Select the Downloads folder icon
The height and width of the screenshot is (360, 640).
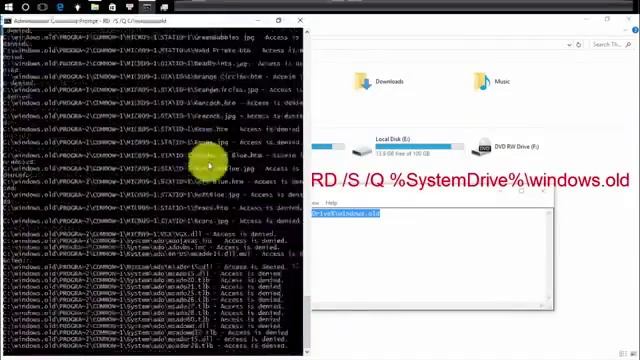point(362,81)
